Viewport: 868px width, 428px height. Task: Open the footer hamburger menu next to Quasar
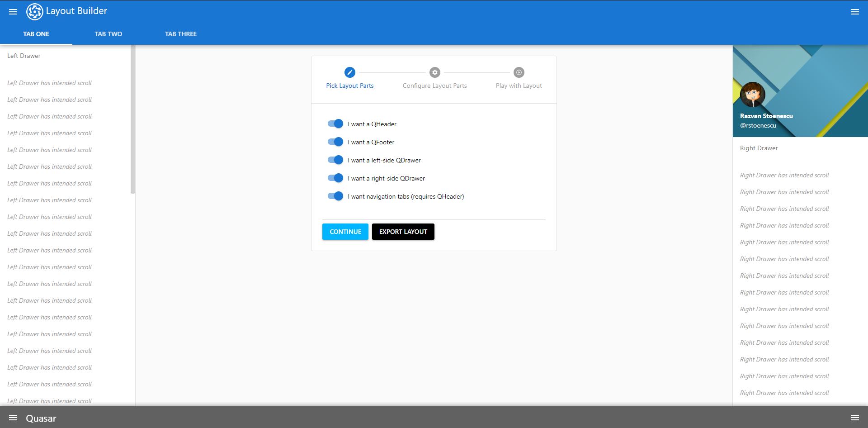(x=13, y=418)
